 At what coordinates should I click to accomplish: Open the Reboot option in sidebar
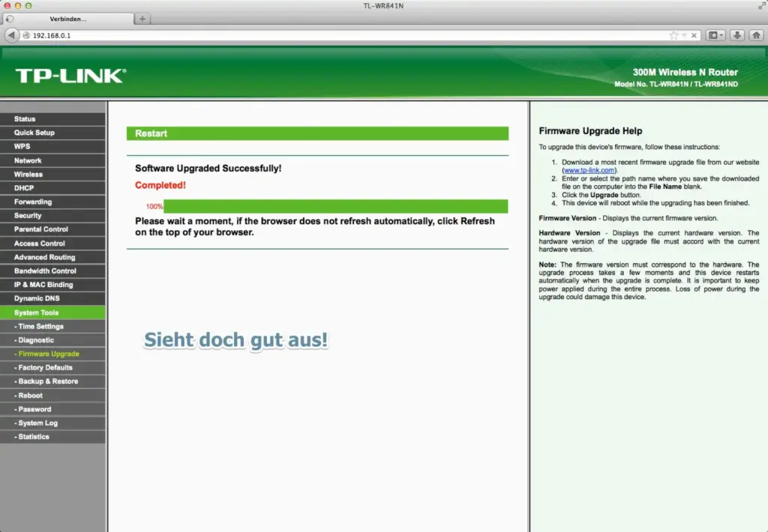[31, 395]
